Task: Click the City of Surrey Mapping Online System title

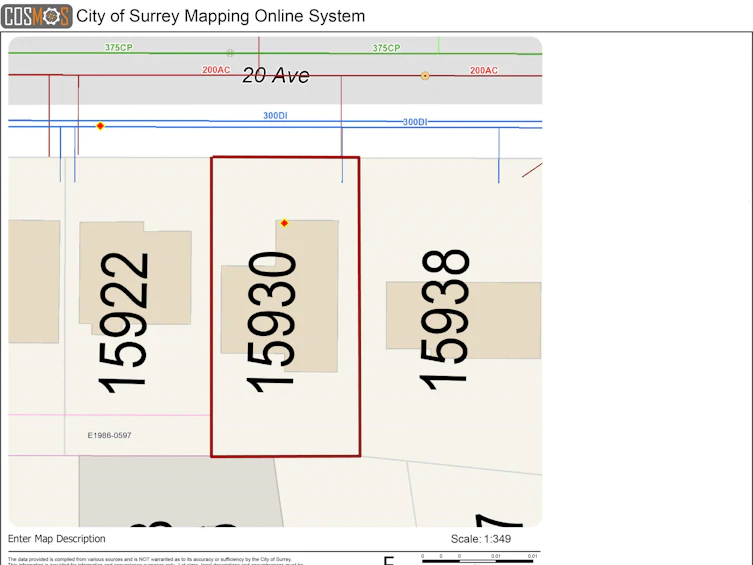Action: point(220,16)
